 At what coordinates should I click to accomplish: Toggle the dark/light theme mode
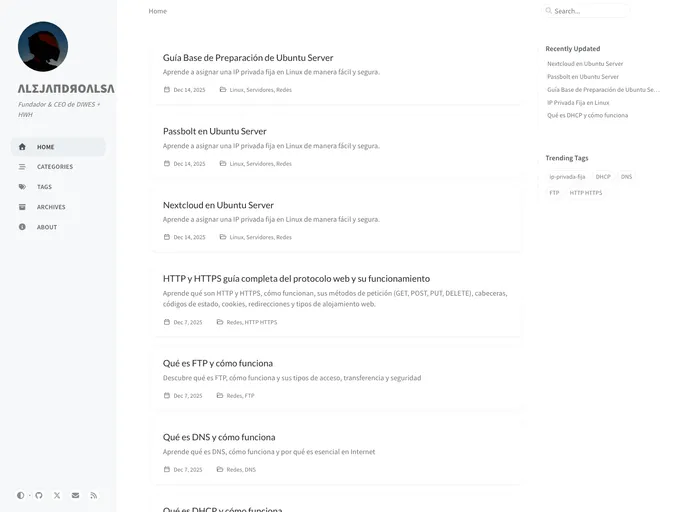20,495
